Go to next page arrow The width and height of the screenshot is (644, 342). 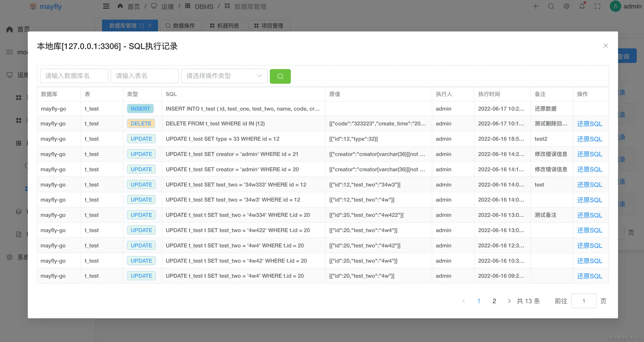pos(509,301)
